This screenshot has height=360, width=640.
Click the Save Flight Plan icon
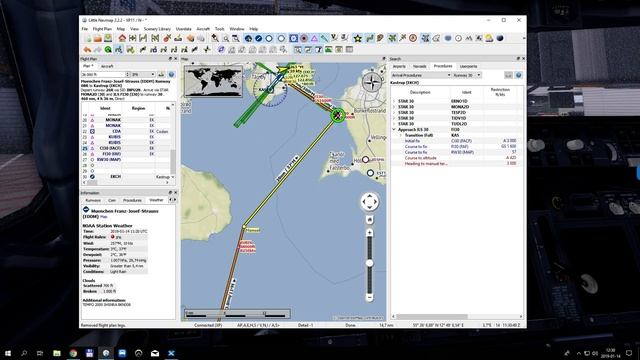108,38
